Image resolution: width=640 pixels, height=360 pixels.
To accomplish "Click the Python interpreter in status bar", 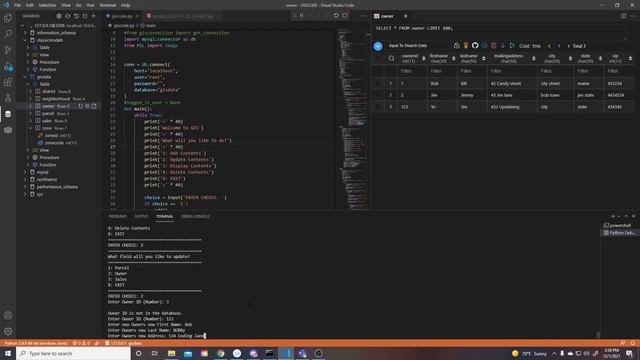I will (36, 344).
